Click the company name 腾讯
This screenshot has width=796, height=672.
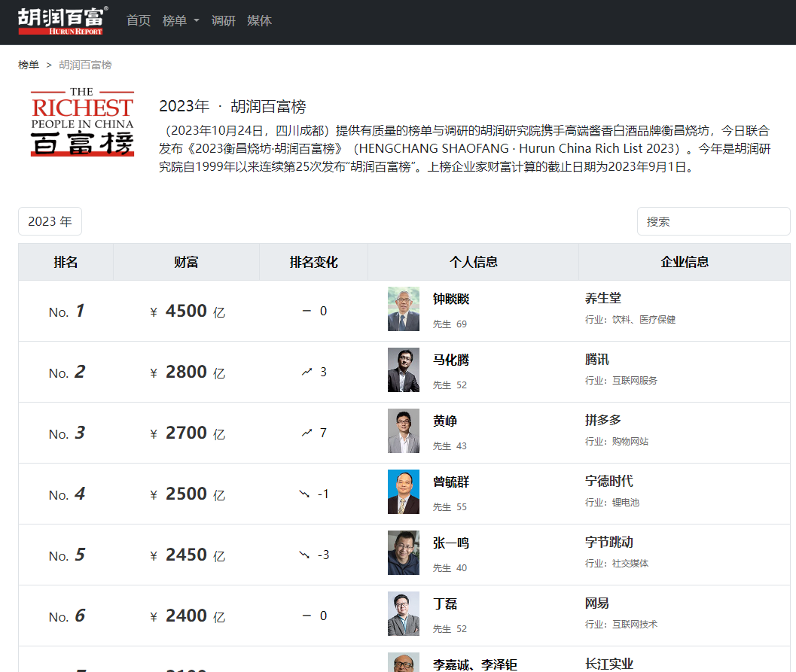[597, 359]
